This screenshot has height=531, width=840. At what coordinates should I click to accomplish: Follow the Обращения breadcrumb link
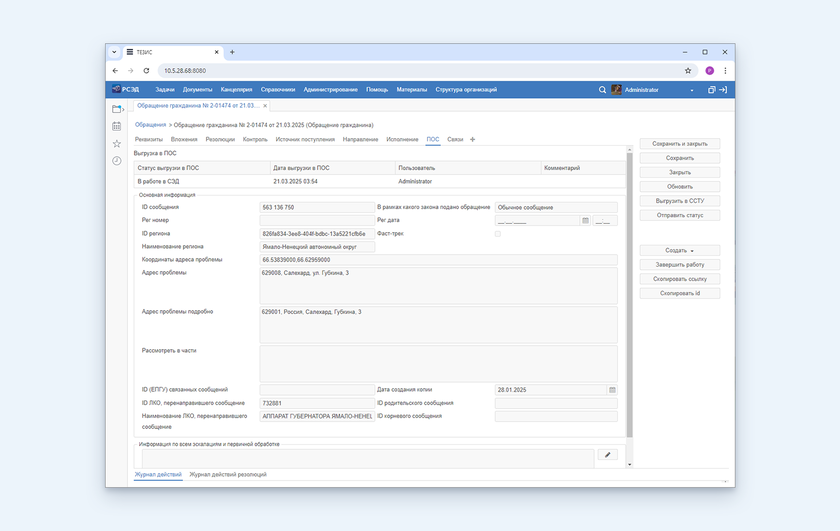coord(150,125)
